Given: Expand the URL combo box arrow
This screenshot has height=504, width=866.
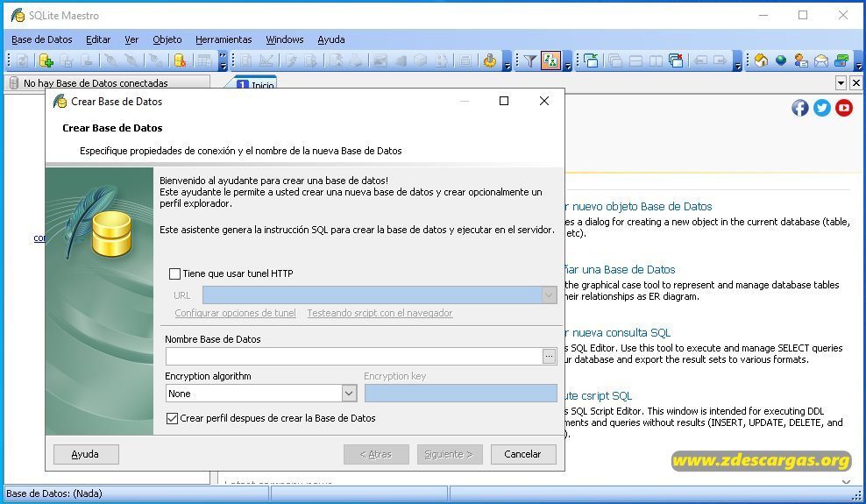Looking at the screenshot, I should pos(549,295).
